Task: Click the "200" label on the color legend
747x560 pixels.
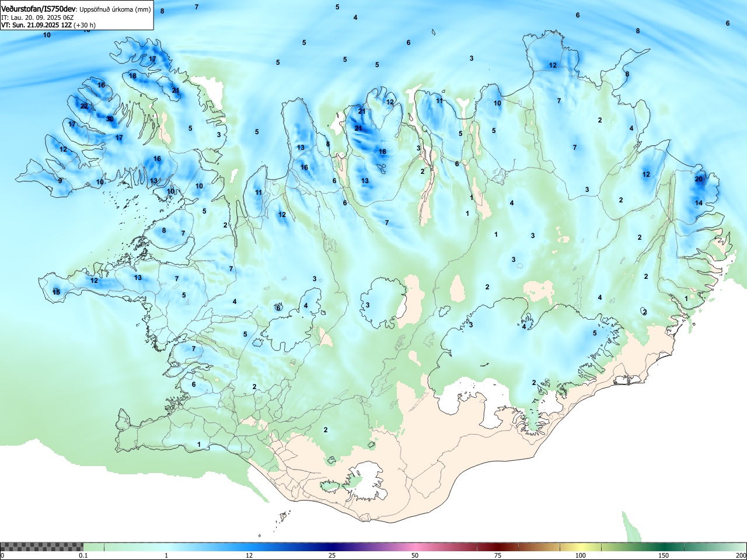Action: pyautogui.click(x=741, y=555)
